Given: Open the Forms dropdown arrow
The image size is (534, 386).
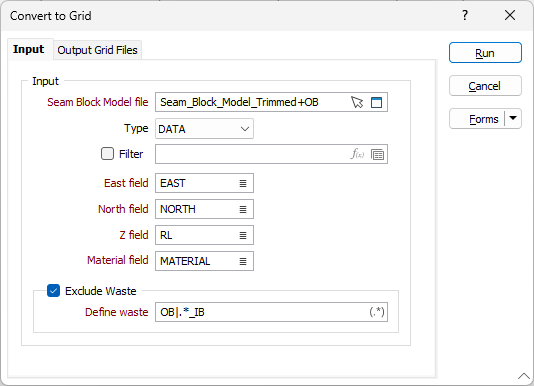Looking at the screenshot, I should pos(513,119).
